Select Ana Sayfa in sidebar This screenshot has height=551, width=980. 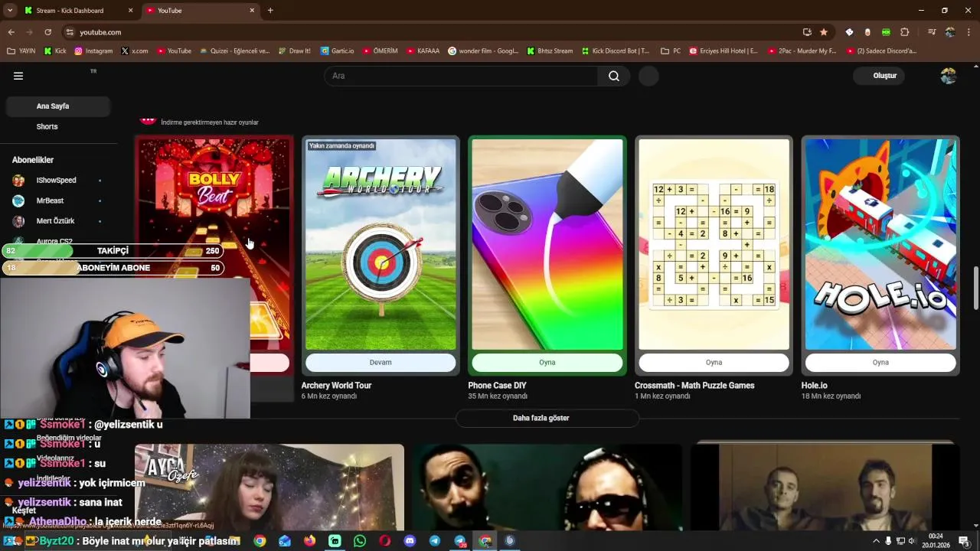[58, 106]
